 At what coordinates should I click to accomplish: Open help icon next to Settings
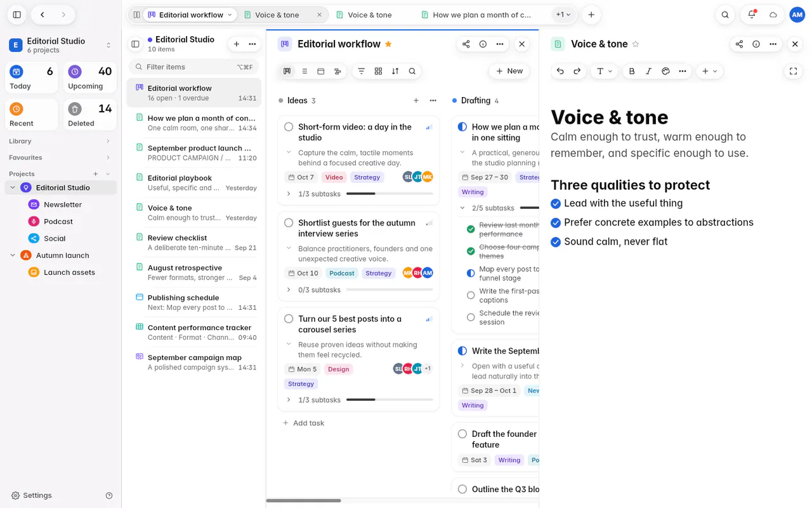(109, 495)
